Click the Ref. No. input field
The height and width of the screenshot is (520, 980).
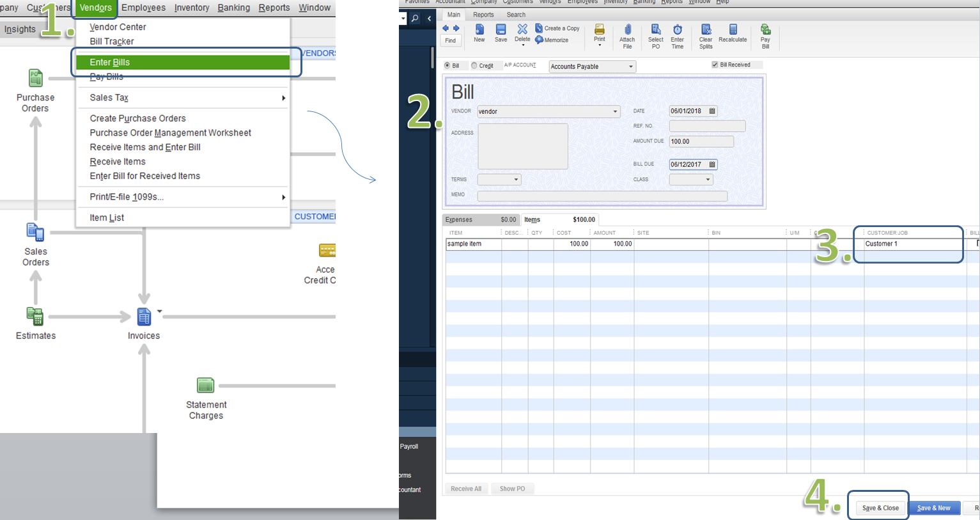707,126
